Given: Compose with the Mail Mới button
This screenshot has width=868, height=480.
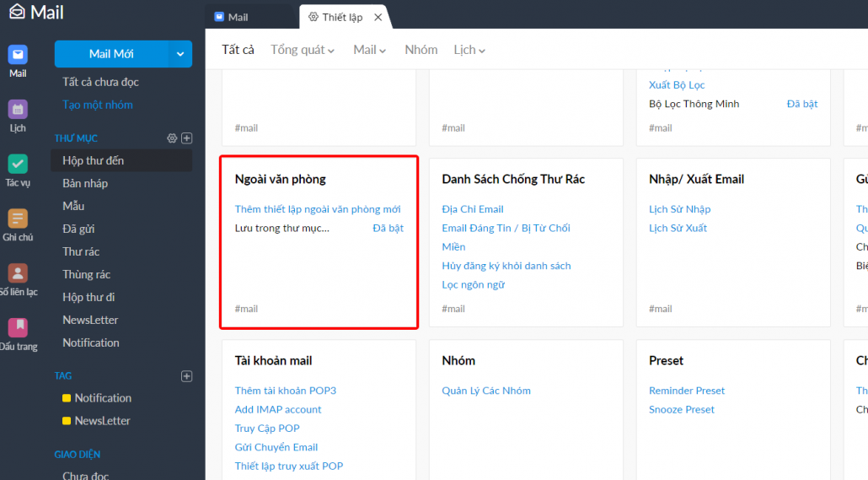Looking at the screenshot, I should 111,54.
